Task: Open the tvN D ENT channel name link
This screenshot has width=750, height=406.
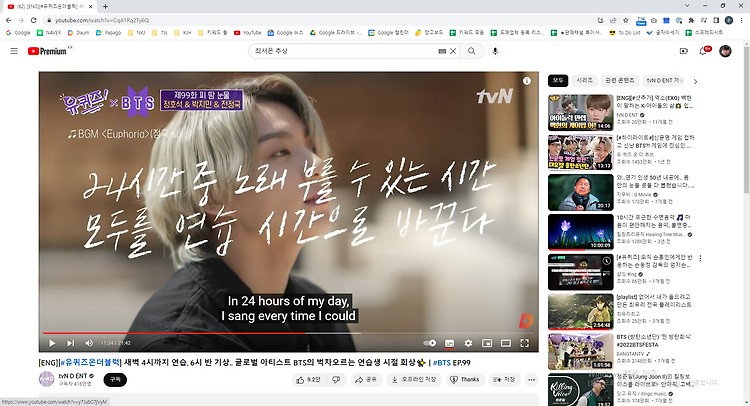Action: 73,376
